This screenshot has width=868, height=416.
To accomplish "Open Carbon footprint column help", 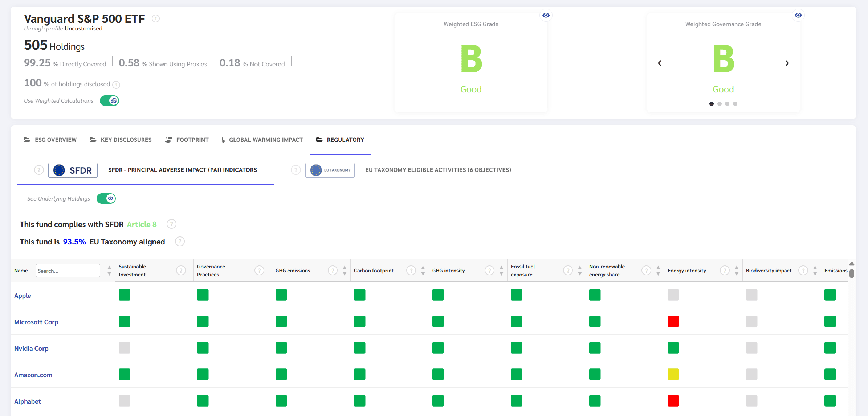I will point(411,271).
